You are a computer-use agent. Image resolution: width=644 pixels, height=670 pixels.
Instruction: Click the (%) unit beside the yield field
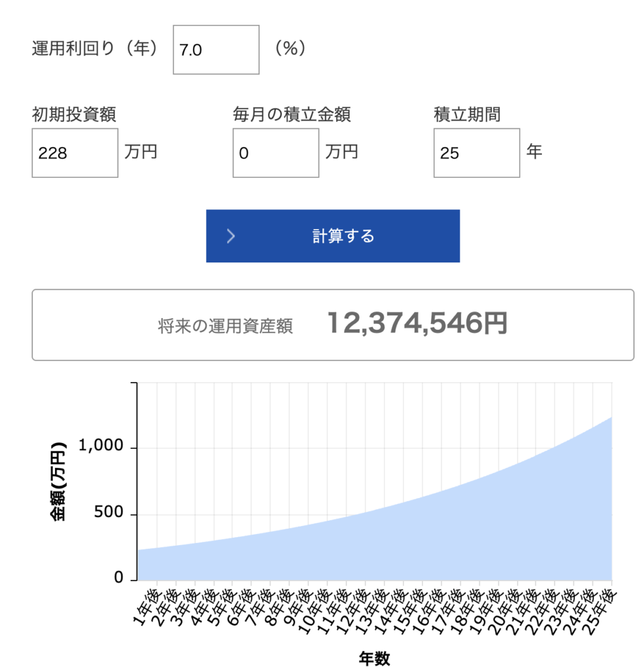[290, 49]
